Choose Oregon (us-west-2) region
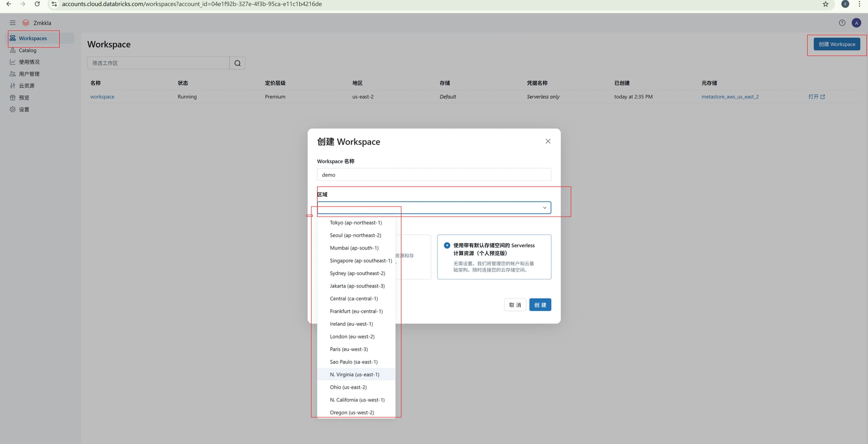Viewport: 868px width, 444px height. 356,412
